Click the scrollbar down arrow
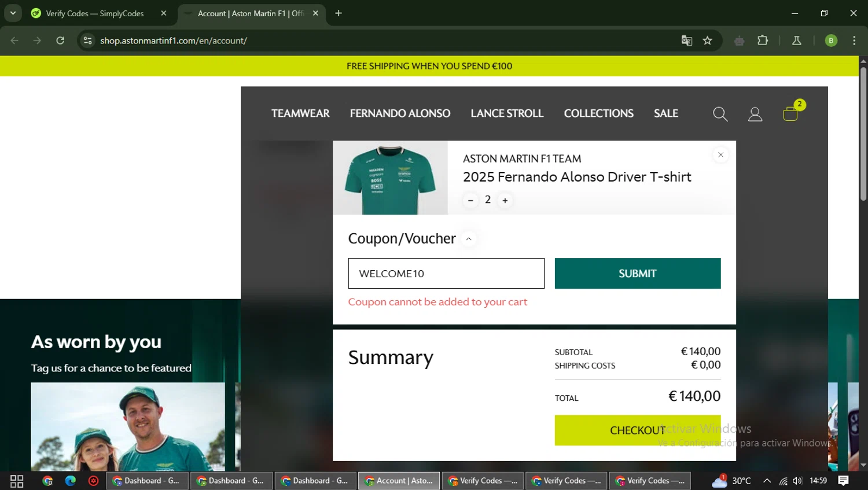The image size is (868, 490). [x=863, y=465]
